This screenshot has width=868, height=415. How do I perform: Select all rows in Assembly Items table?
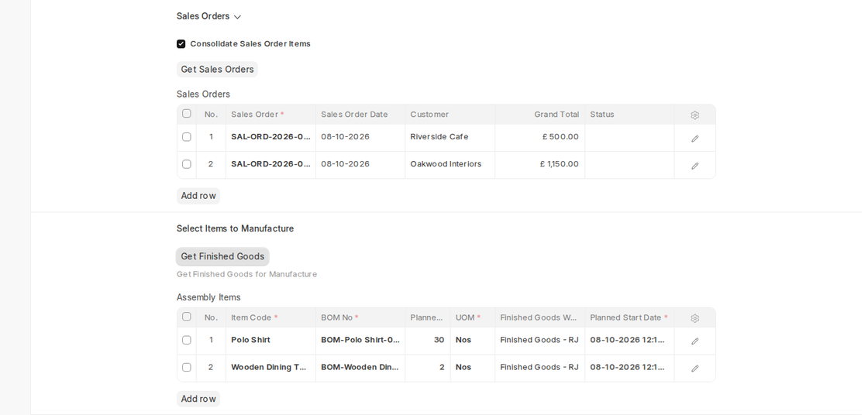click(x=187, y=317)
